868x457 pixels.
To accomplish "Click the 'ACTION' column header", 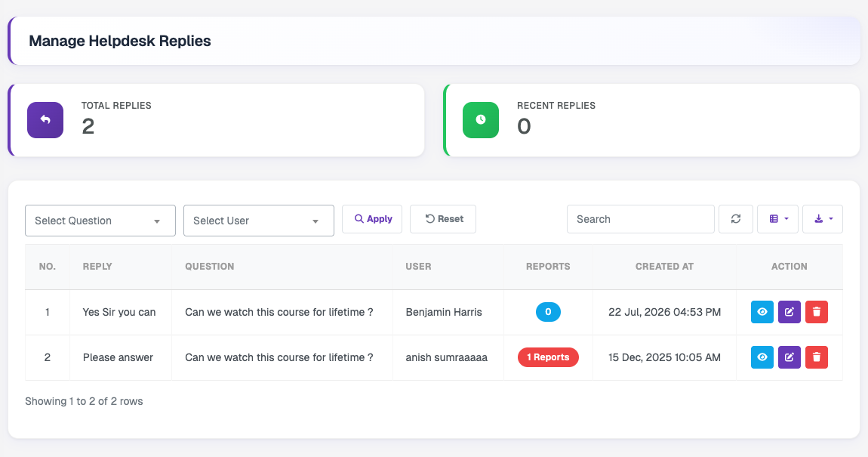I will click(790, 267).
